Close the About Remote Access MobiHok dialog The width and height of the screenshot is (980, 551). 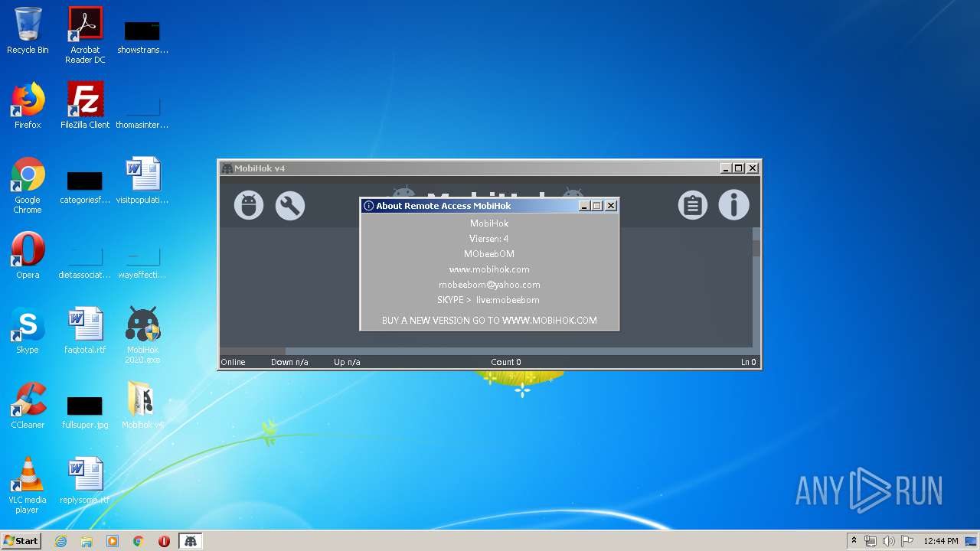(x=610, y=206)
